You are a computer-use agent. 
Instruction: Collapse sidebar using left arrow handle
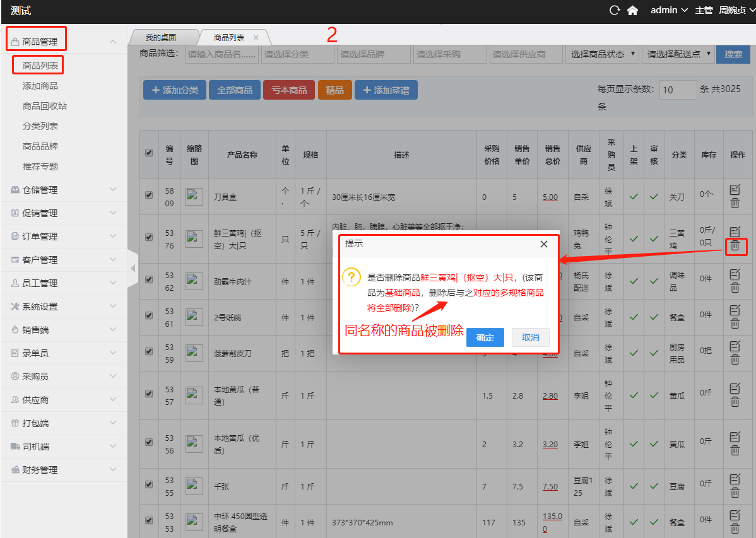point(133,269)
